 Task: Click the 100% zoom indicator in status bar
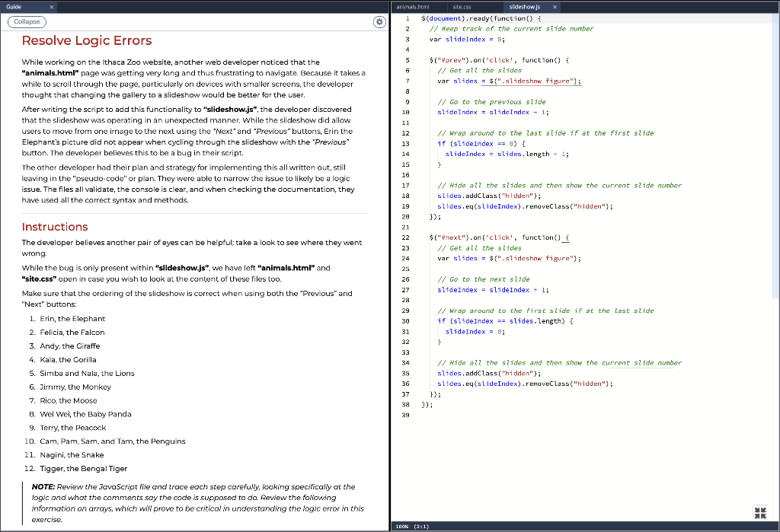pos(402,526)
